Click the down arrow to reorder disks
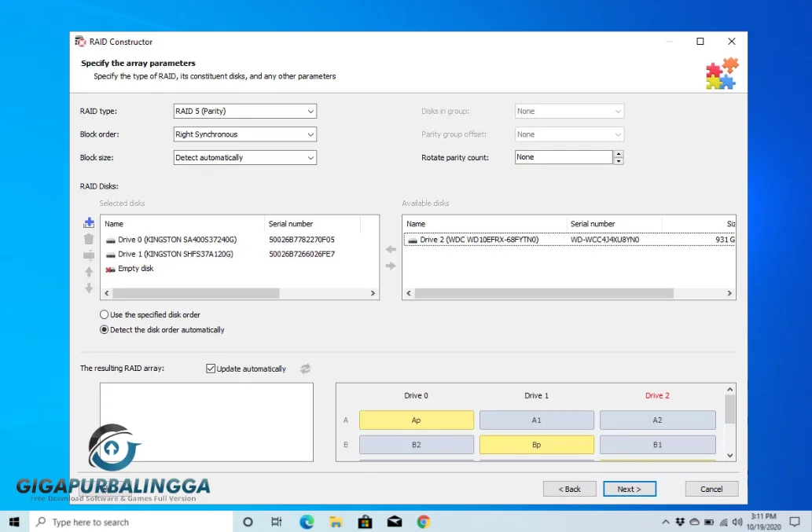Image resolution: width=812 pixels, height=532 pixels. (x=89, y=288)
